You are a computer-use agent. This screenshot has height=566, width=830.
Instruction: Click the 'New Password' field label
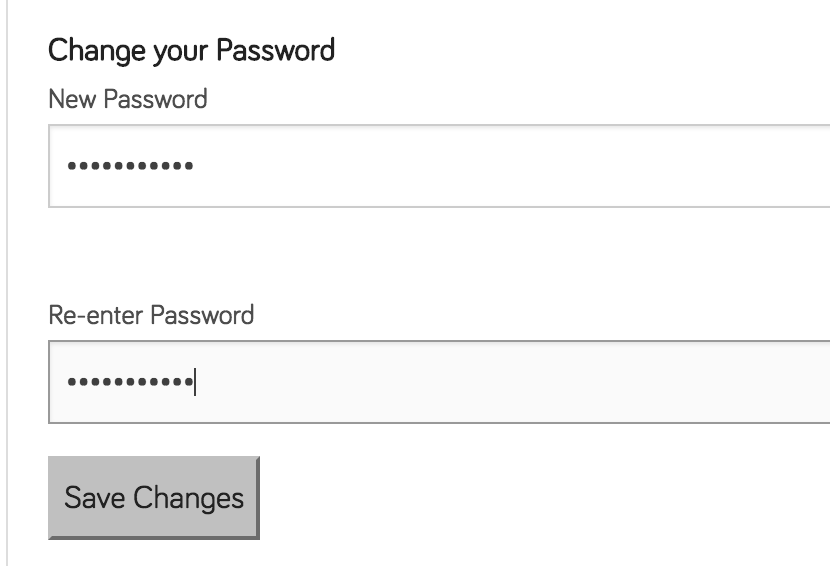(128, 99)
